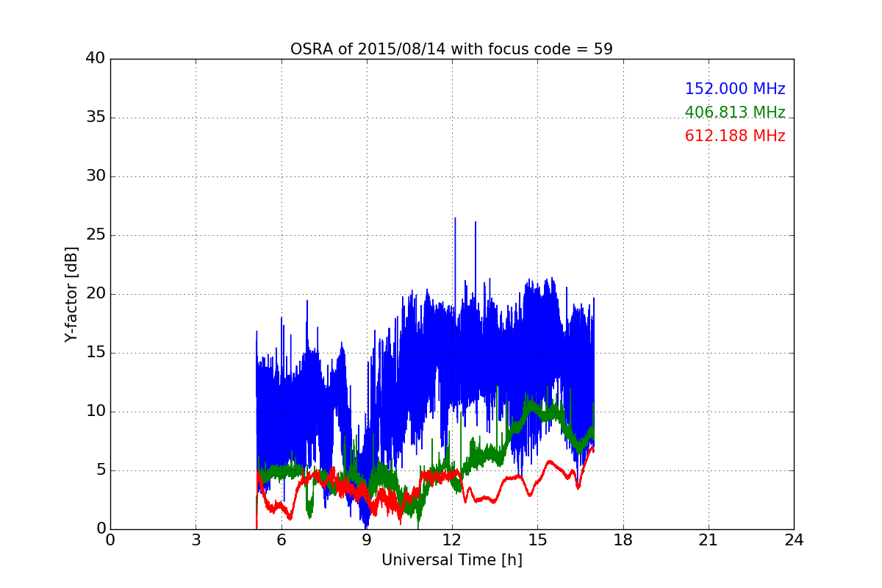Viewport: 882px width, 588px height.
Task: Click the y-axis tick label 25
Action: (96, 235)
